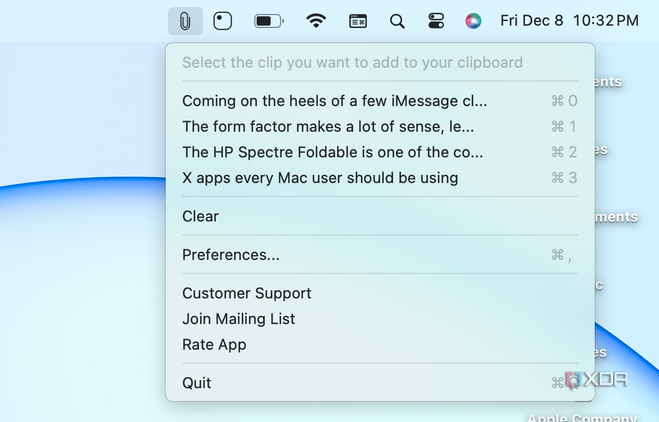Select clip 'Coming on the heels of a few iMessage'
The height and width of the screenshot is (422, 659).
click(x=380, y=101)
